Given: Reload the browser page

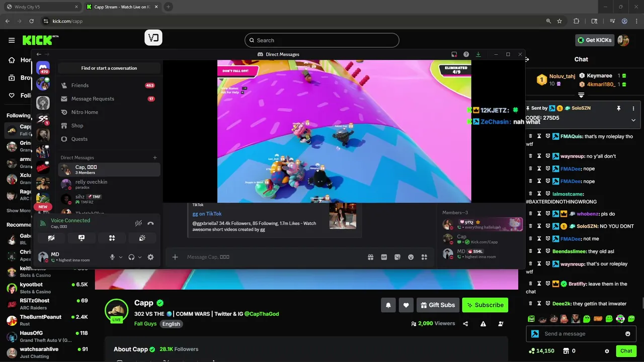Looking at the screenshot, I should (32, 21).
